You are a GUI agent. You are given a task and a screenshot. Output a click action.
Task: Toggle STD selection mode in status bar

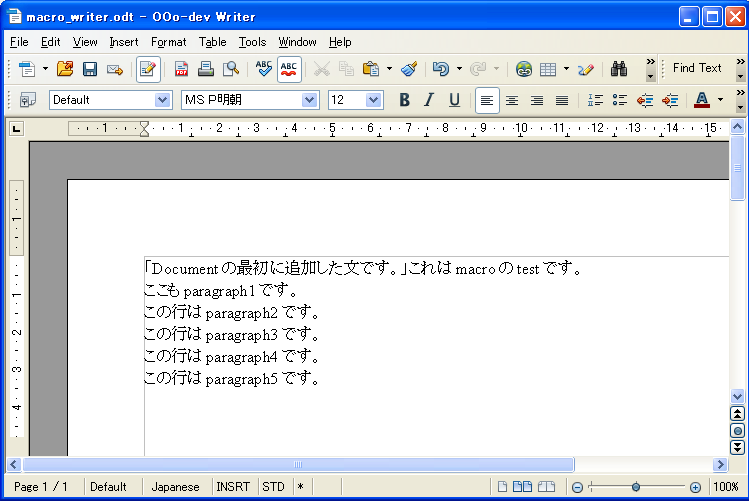click(273, 487)
